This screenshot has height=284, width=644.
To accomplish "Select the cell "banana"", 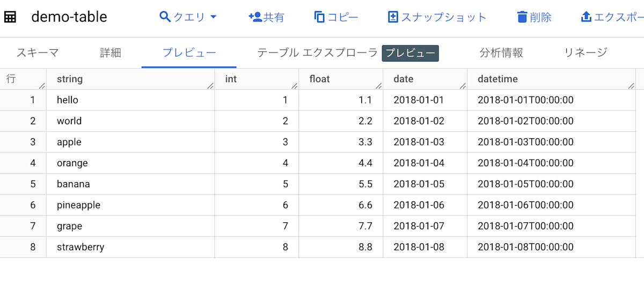I will click(x=130, y=184).
